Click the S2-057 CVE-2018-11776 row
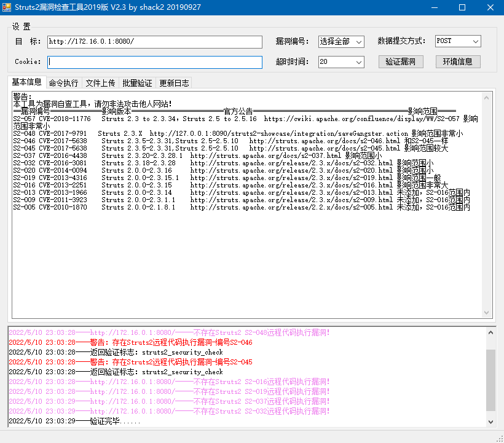This screenshot has width=504, height=443. 246,122
